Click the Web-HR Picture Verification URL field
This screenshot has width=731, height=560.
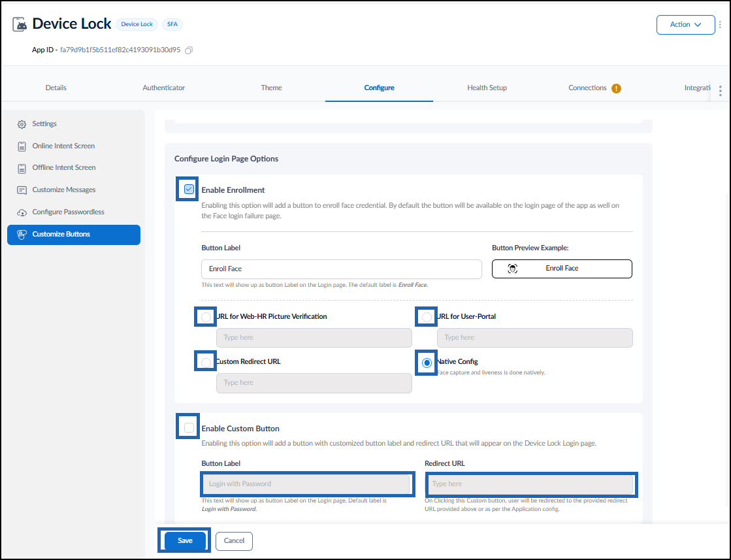(314, 338)
